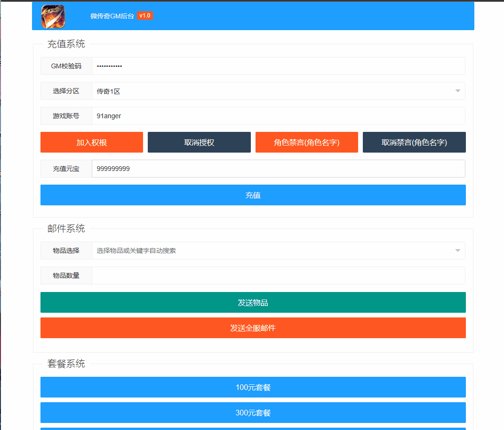Expand the 物品选择 item search dropdown
The height and width of the screenshot is (430, 504).
278,251
